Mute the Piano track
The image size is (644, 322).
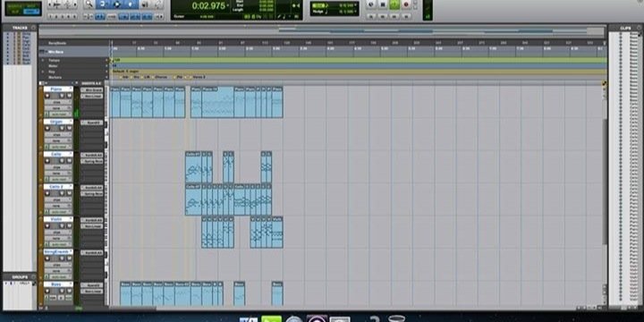pyautogui.click(x=69, y=96)
